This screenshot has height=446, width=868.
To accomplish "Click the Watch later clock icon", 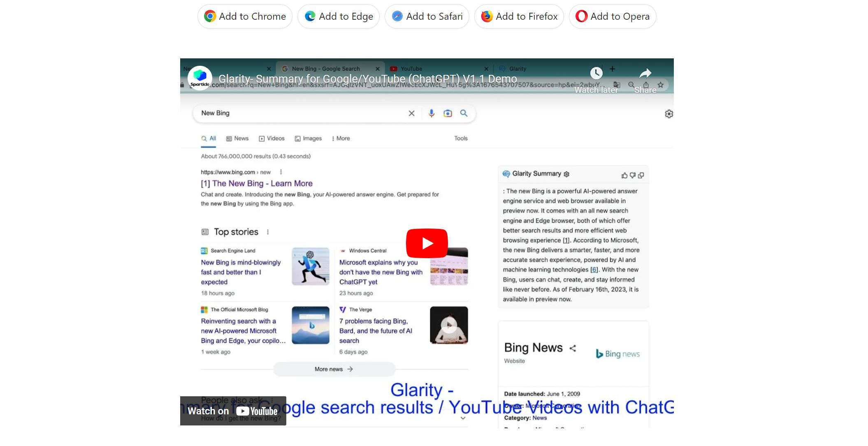I will (x=596, y=73).
